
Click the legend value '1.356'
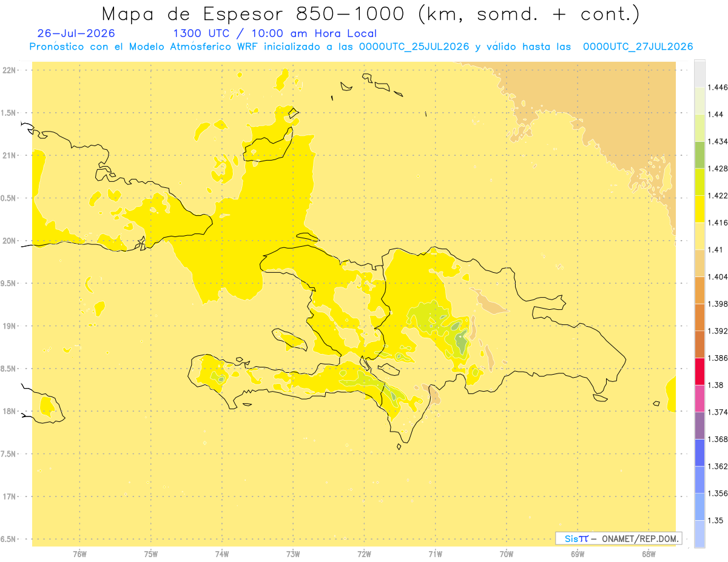point(717,493)
